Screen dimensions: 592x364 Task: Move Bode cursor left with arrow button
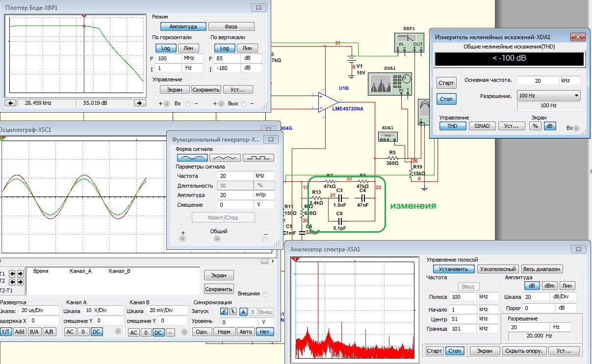(x=11, y=103)
